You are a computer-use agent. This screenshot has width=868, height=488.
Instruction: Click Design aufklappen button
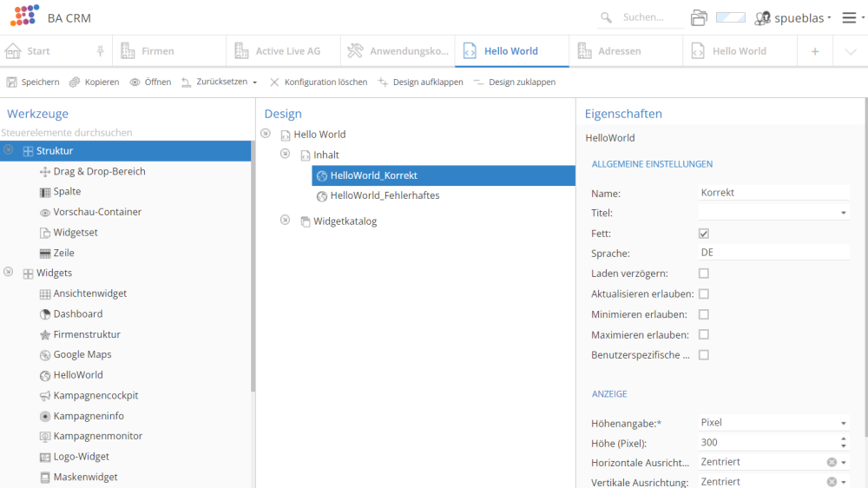(x=421, y=82)
